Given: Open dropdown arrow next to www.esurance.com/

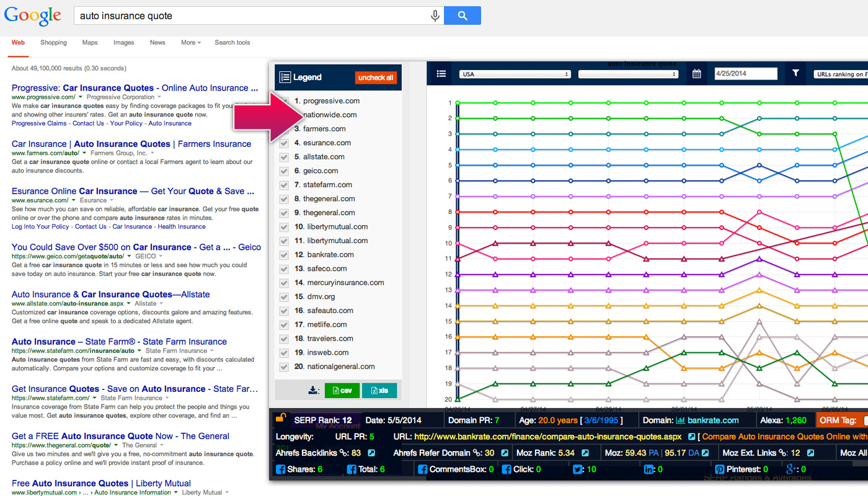Looking at the screenshot, I should point(74,200).
